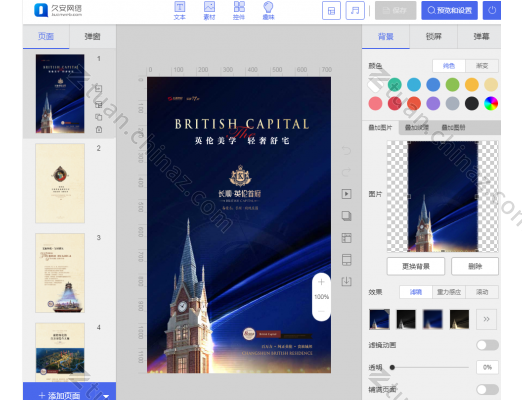Viewport: 522px width, 400px height.
Task: Click page 1 delete trash icon
Action: coord(99,130)
